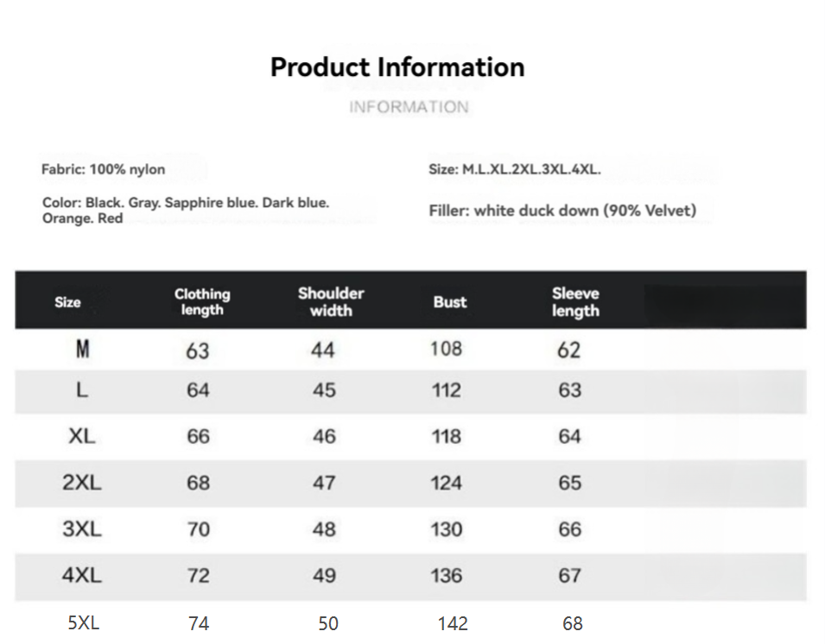Click the 5XL size row label
This screenshot has height=644, width=825.
click(x=84, y=622)
